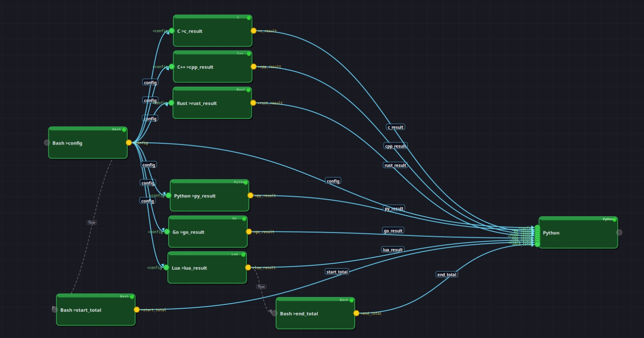Click the flow label on the dashed connection
The width and height of the screenshot is (644, 338).
(91, 222)
